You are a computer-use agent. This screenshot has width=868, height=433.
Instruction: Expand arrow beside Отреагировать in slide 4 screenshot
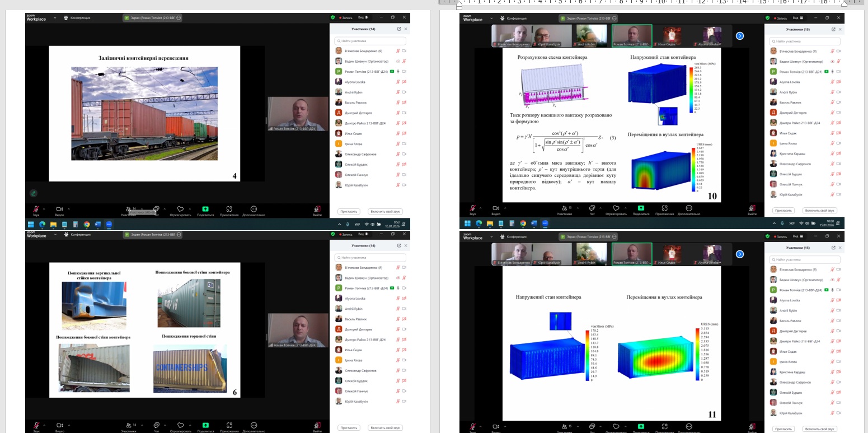(x=190, y=208)
